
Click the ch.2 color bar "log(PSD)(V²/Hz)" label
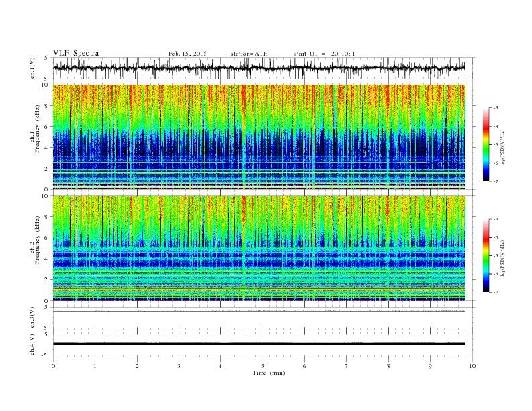502,259
